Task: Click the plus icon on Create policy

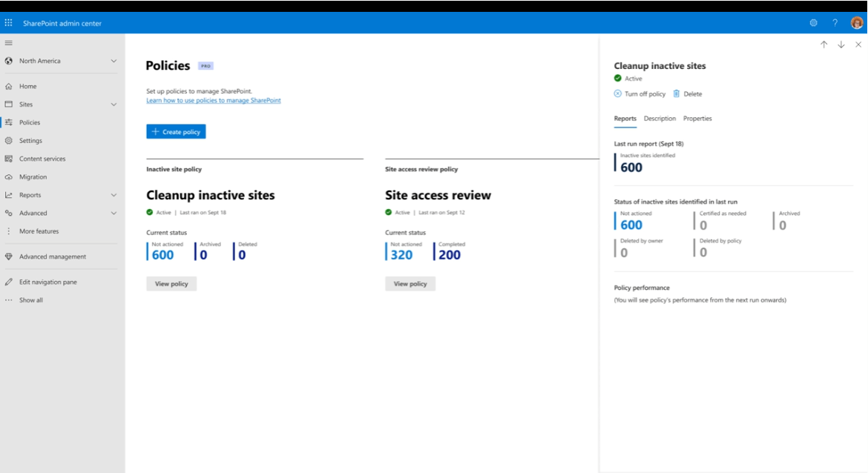Action: coord(156,132)
